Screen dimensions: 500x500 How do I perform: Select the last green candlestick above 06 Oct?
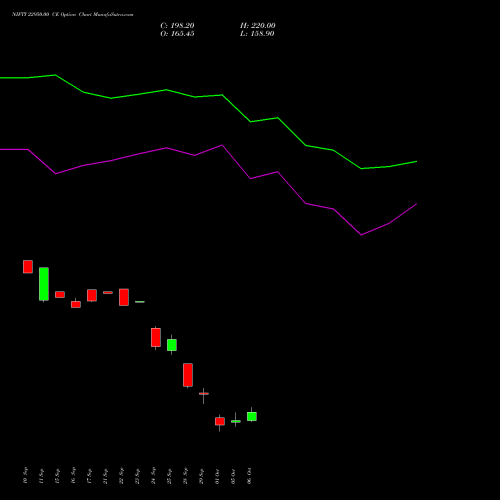pos(252,416)
